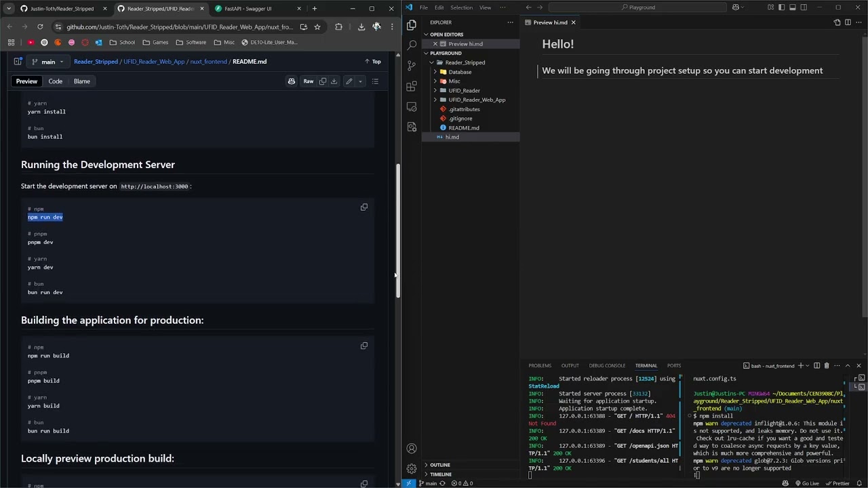The width and height of the screenshot is (868, 488).
Task: Click the main branch in VS Code status bar
Action: 427,483
